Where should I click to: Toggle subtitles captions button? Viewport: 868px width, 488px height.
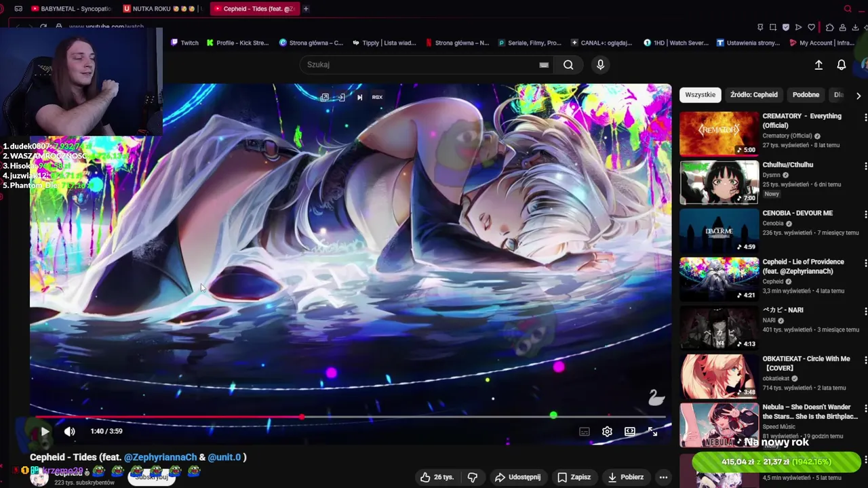[585, 431]
